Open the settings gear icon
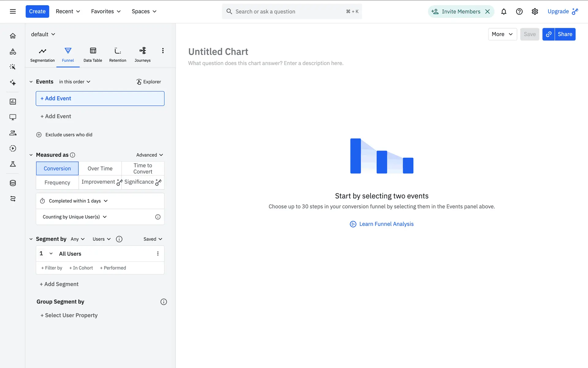Screen dimensions: 588x368 click(535, 12)
